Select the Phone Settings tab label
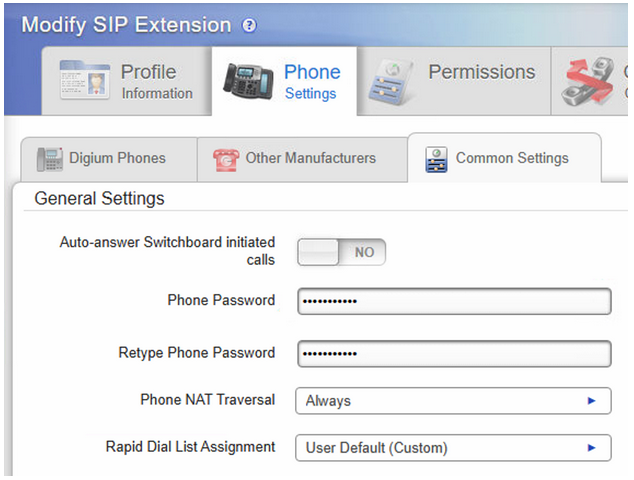The height and width of the screenshot is (480, 634). point(311,81)
